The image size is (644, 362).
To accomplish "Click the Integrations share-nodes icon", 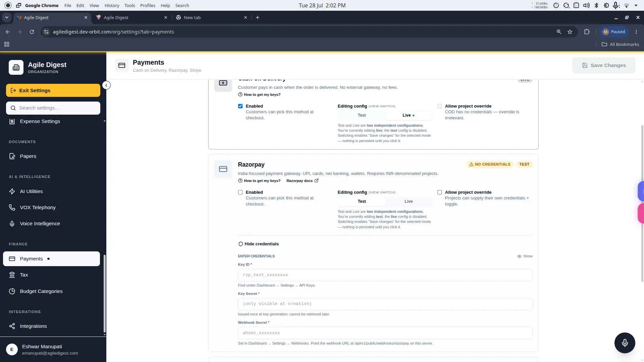I will point(12,326).
